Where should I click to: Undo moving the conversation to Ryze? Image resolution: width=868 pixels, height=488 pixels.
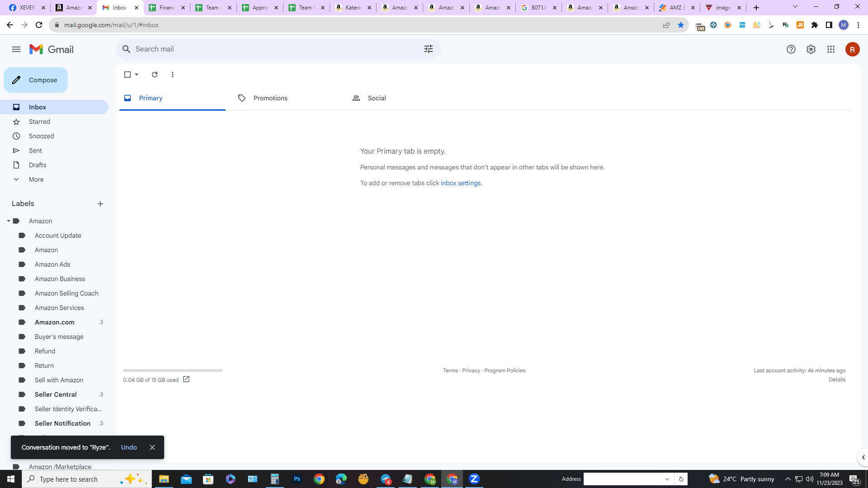point(129,447)
